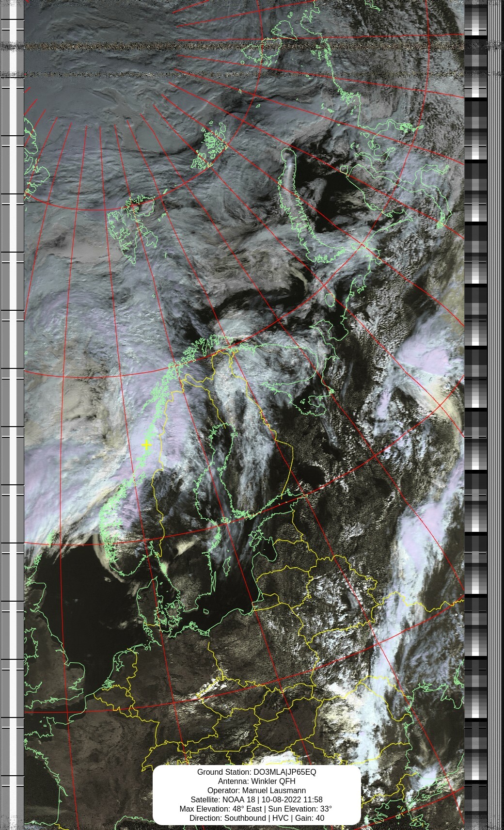Click the "Max Elevation: 48° East | Sun Elevation: 33°" line
504x830 pixels.
click(x=256, y=809)
